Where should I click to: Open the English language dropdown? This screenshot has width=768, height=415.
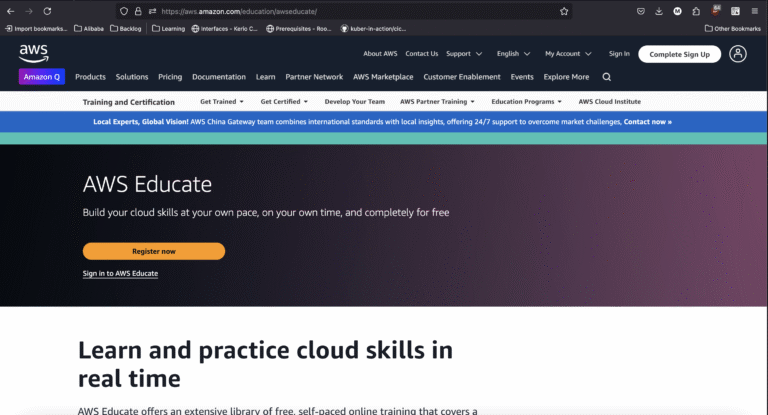(x=513, y=54)
